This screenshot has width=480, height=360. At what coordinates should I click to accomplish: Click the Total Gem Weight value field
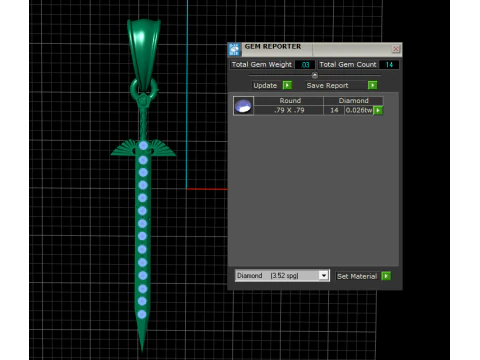coord(305,65)
